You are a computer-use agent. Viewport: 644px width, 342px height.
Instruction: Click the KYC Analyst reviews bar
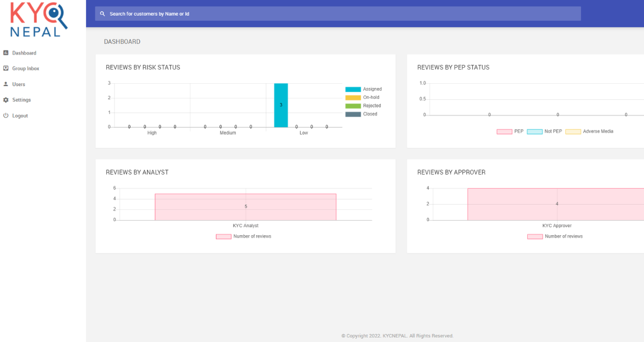(245, 207)
